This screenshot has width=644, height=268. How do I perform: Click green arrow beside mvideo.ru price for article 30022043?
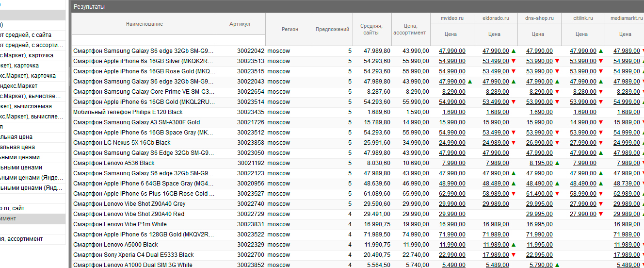(x=470, y=82)
